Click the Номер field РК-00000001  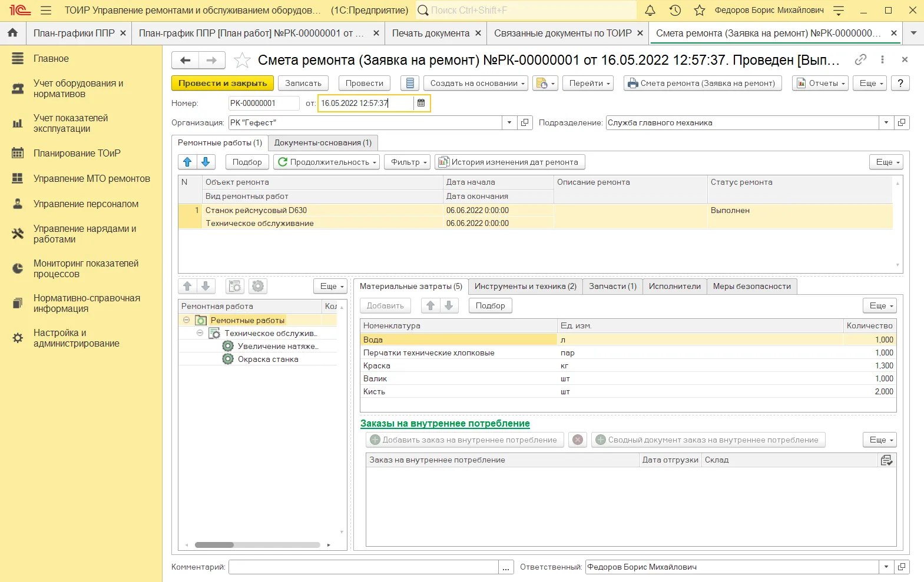[263, 103]
